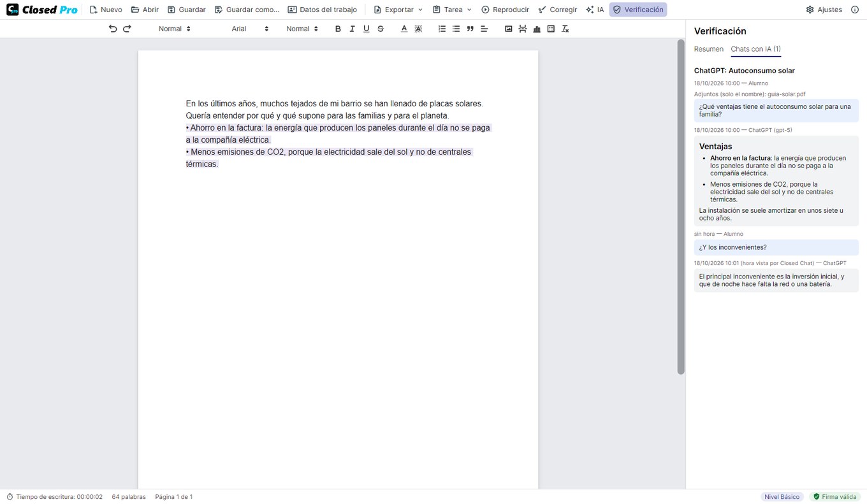
Task: Click the first paragraph in the document
Action: point(335,110)
